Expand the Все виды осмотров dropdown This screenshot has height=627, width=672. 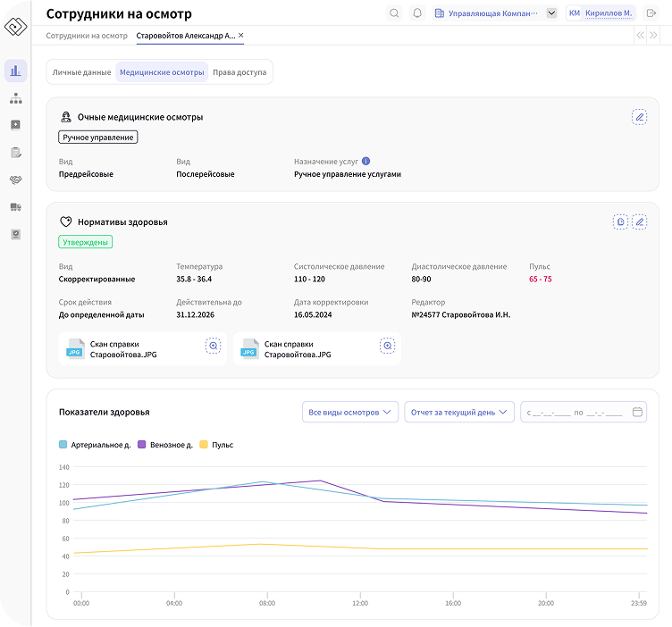click(350, 412)
